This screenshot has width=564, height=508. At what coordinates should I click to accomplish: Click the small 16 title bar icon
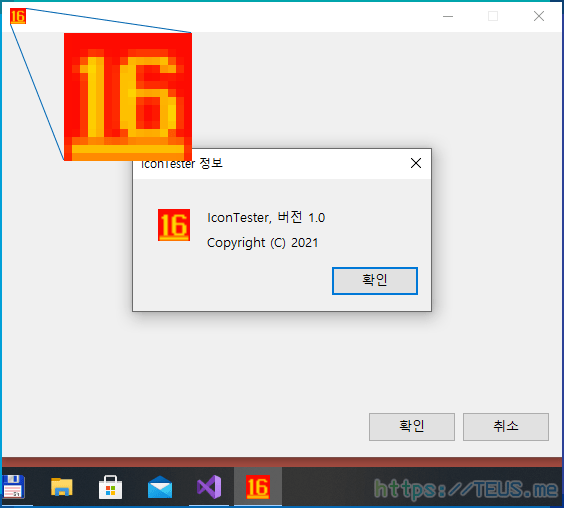[x=18, y=16]
